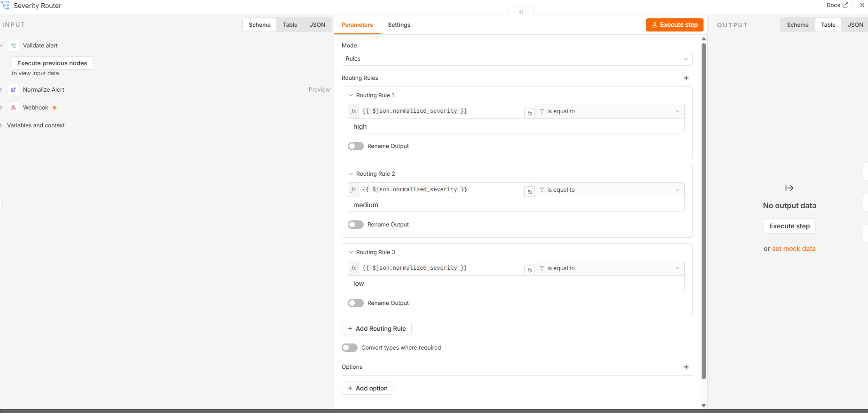
Task: Open the Mode dropdown set to Rules
Action: (517, 59)
